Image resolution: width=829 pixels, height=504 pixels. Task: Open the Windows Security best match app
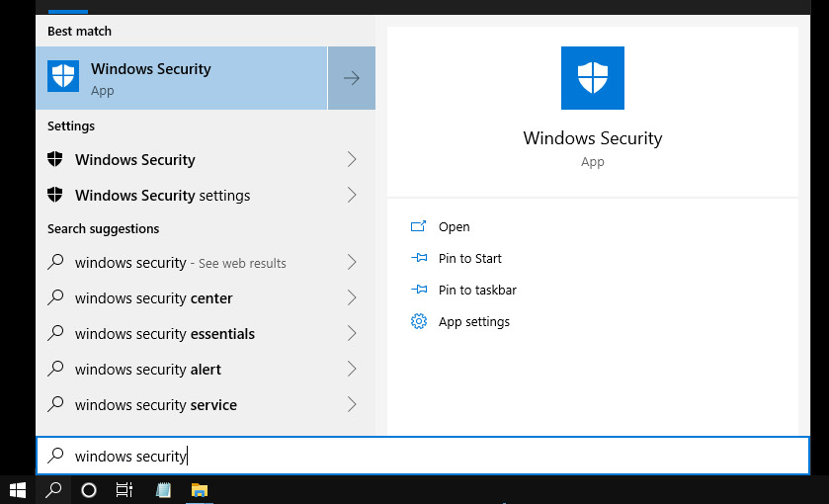click(x=182, y=78)
